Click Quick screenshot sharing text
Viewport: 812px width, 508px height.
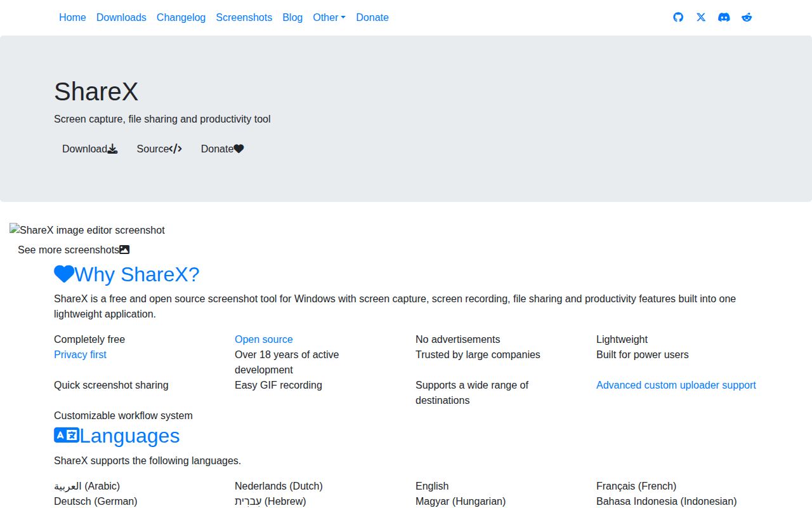[111, 385]
